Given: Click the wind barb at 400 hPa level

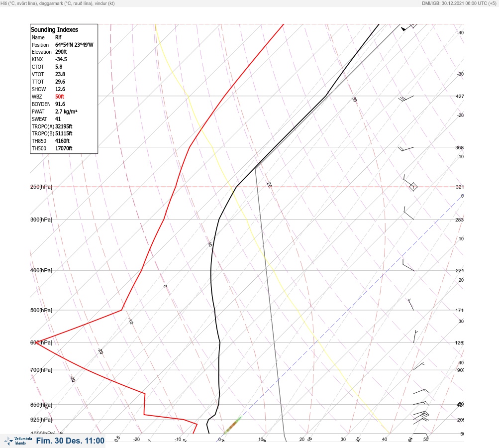Looking at the screenshot, I should 408,265.
